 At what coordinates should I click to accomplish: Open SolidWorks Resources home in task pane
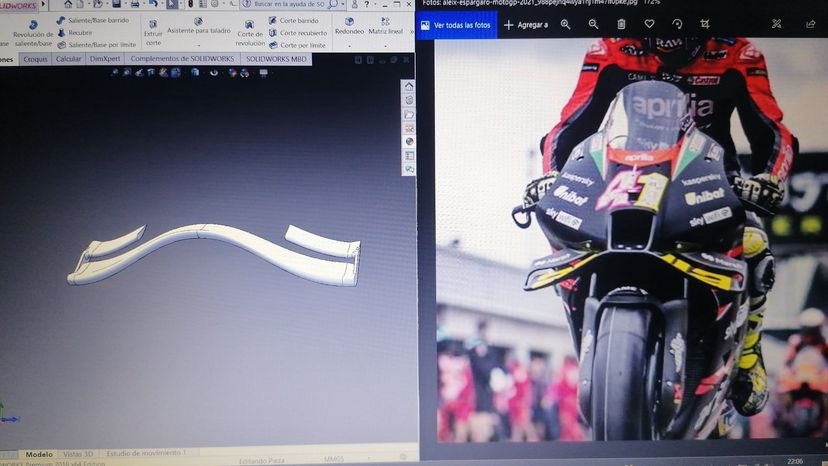(x=409, y=86)
